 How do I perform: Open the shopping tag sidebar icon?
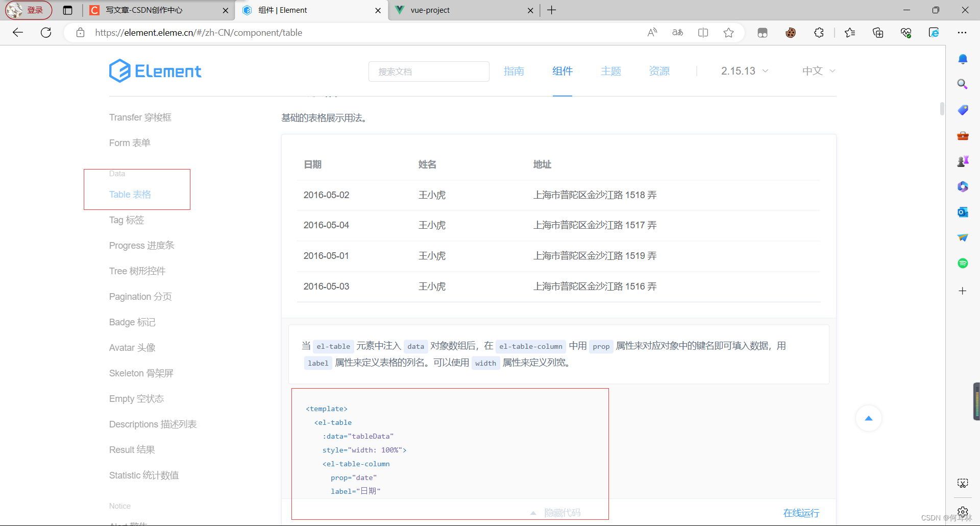963,110
